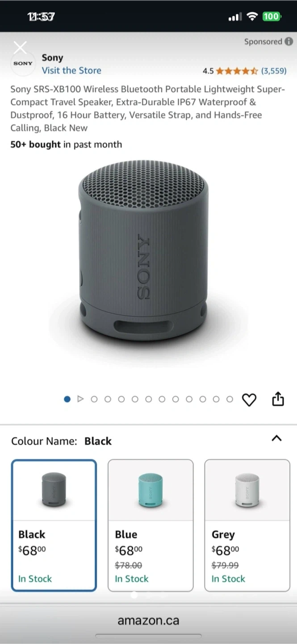The width and height of the screenshot is (297, 644).
Task: Tap the Wi-Fi status icon
Action: pos(252,17)
